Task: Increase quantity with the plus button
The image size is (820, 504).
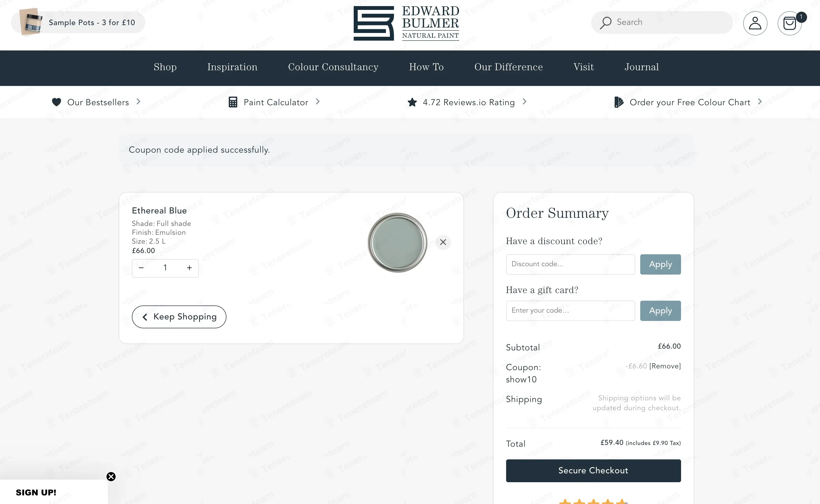Action: tap(189, 268)
